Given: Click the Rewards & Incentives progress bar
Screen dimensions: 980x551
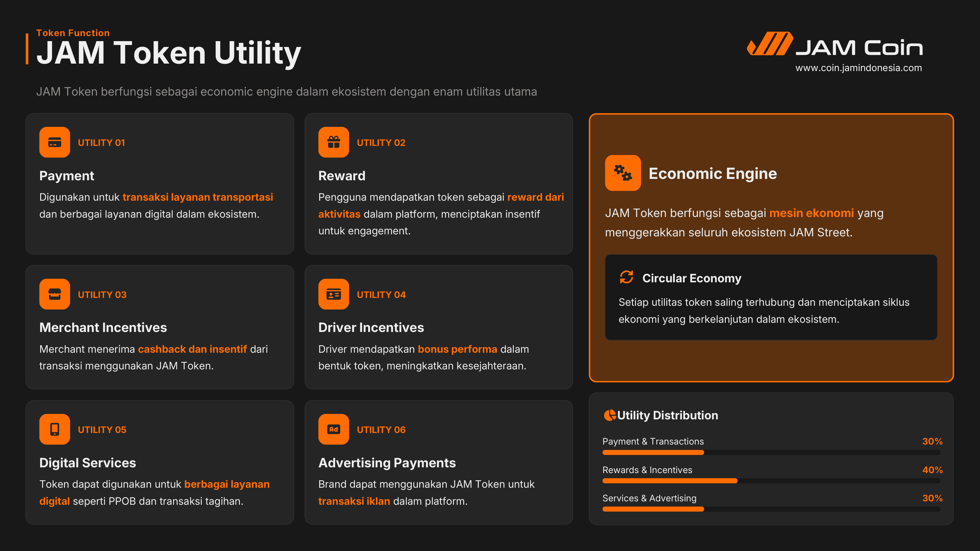Looking at the screenshot, I should pyautogui.click(x=771, y=481).
